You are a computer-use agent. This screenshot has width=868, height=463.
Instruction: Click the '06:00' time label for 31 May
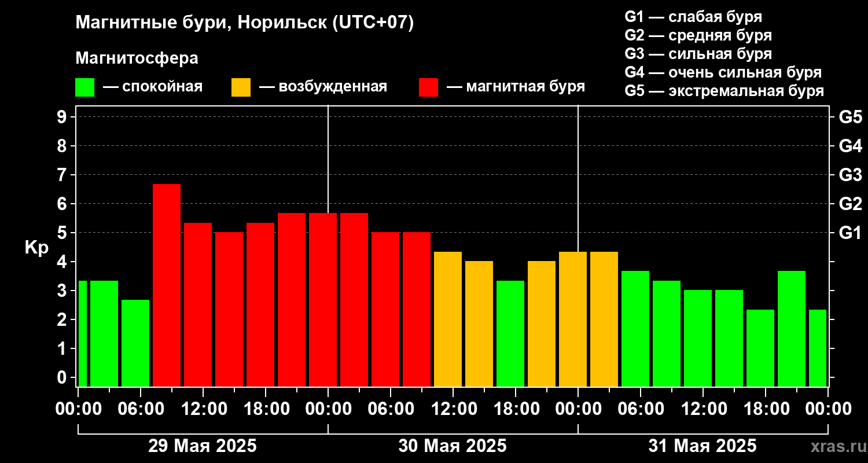click(x=641, y=409)
